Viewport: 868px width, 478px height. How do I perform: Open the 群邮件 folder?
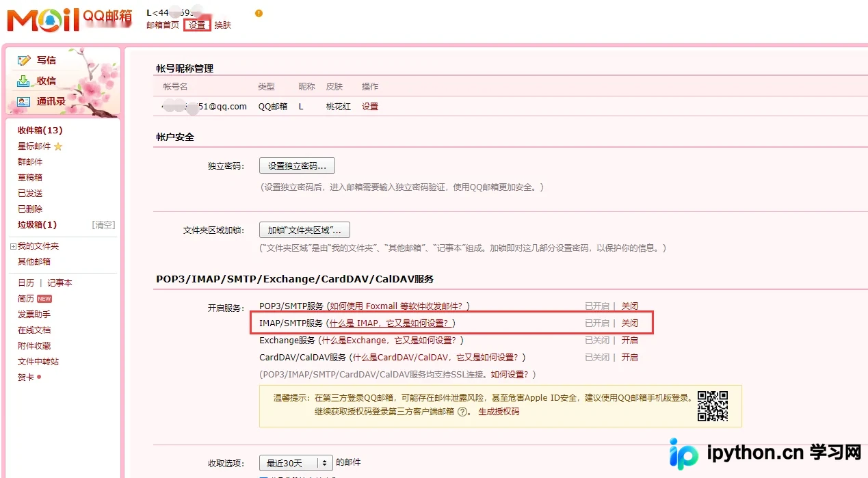30,162
